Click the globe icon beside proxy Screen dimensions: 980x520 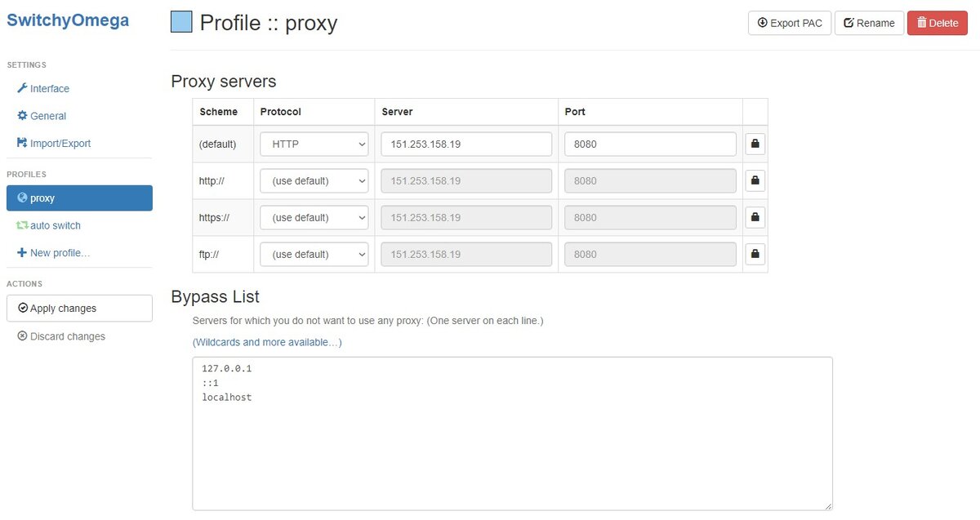tap(22, 198)
